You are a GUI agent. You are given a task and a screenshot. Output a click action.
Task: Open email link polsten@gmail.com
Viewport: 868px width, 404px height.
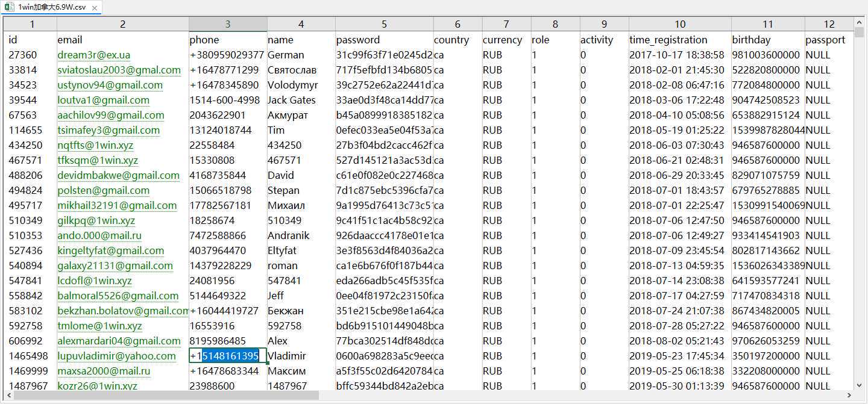[x=103, y=190]
